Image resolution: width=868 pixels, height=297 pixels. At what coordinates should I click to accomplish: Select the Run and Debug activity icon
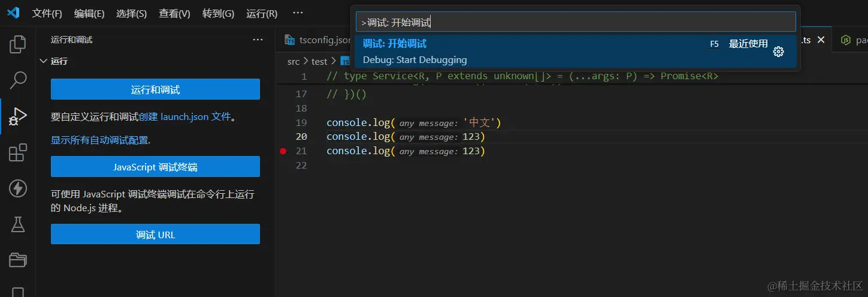(x=17, y=116)
